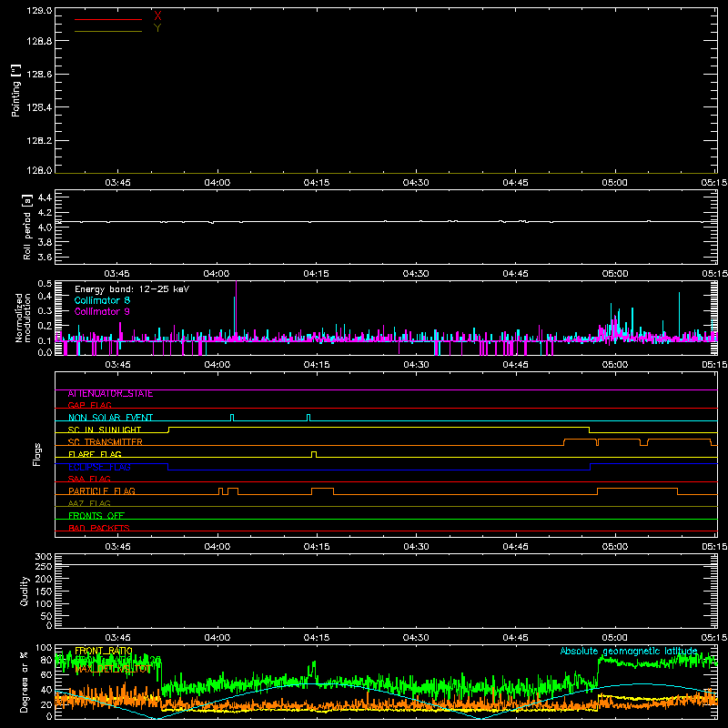Click the BAD_PACKETS flag label
728x728 pixels.
tap(99, 528)
